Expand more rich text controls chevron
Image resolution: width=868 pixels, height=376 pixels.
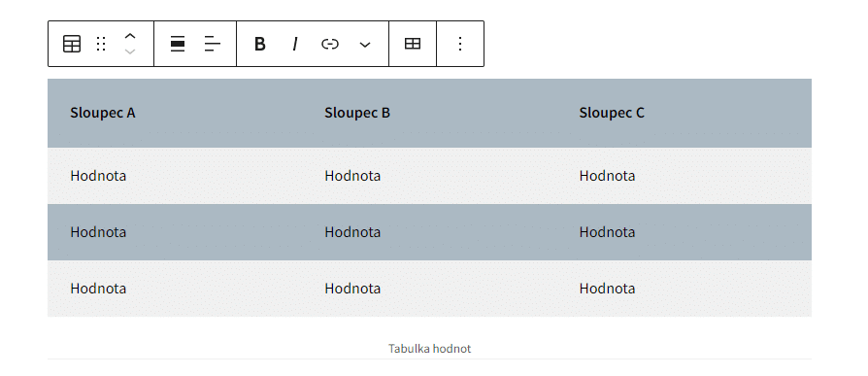[365, 44]
